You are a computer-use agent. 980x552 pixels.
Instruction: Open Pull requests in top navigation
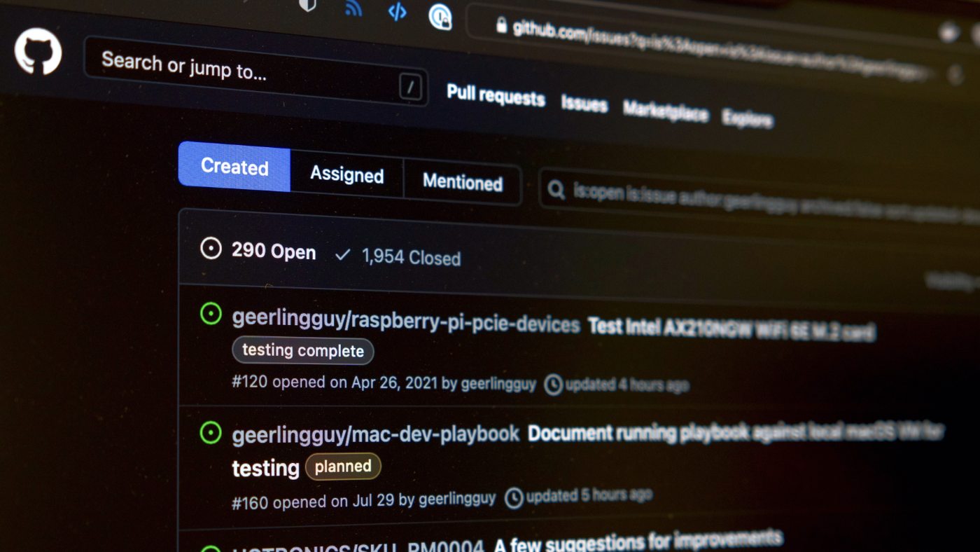click(496, 95)
